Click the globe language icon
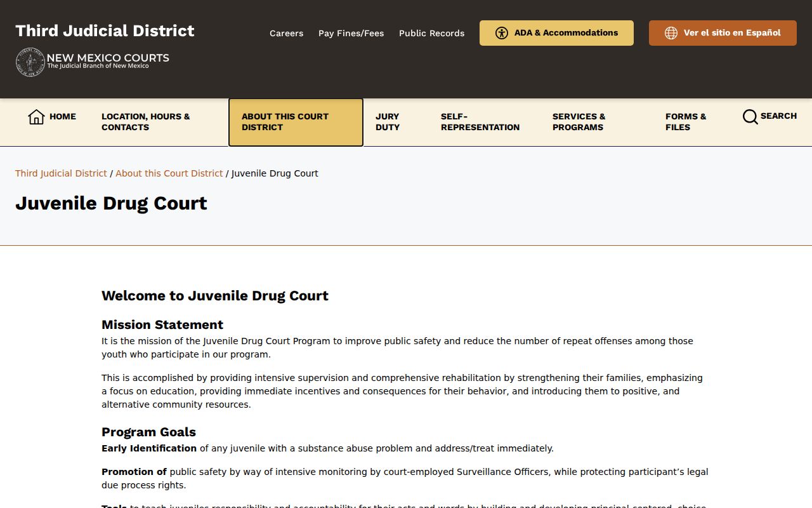 tap(671, 33)
